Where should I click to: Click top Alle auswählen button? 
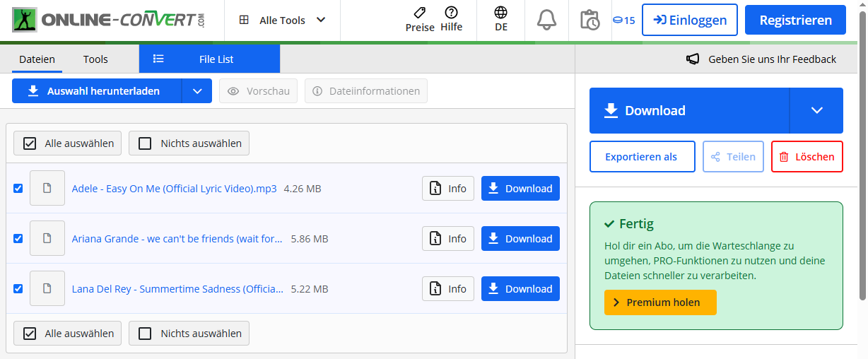click(x=68, y=143)
